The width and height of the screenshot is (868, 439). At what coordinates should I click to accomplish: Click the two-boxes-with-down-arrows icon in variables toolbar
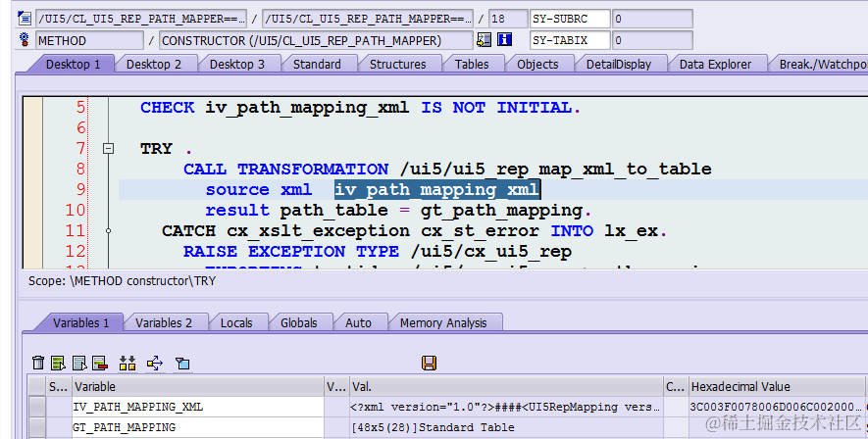(x=128, y=363)
